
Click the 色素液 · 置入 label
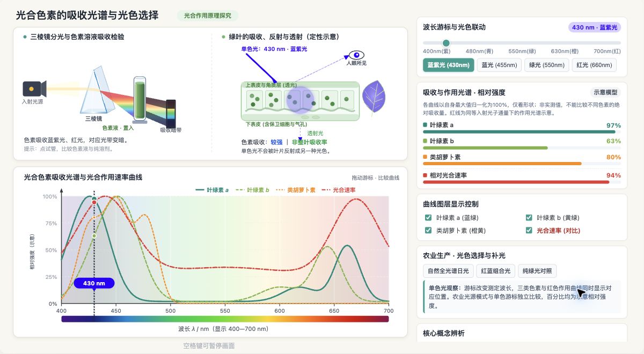click(x=118, y=128)
